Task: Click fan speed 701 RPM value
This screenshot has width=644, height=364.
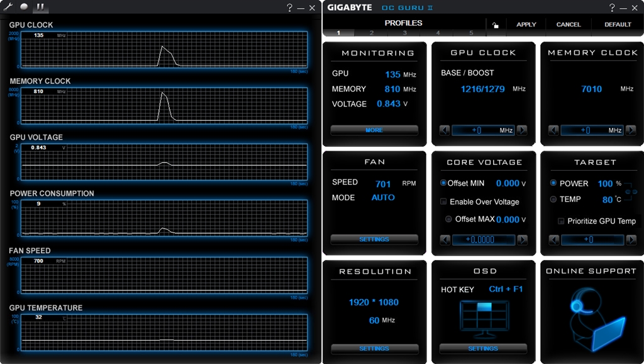Action: (383, 184)
